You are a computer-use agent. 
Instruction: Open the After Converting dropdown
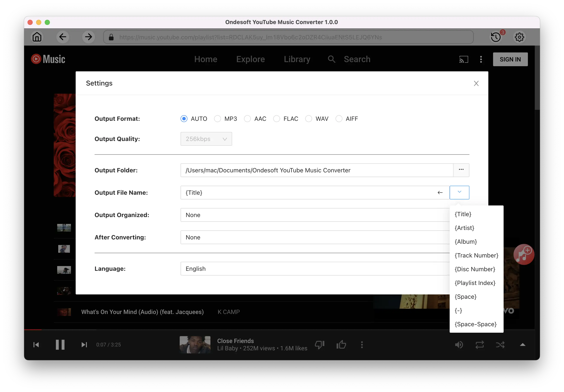314,237
